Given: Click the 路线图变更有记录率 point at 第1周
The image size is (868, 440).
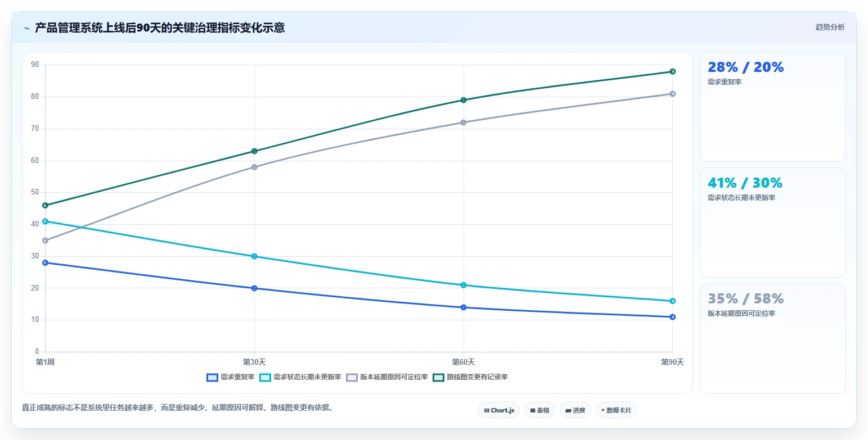Looking at the screenshot, I should point(45,205).
